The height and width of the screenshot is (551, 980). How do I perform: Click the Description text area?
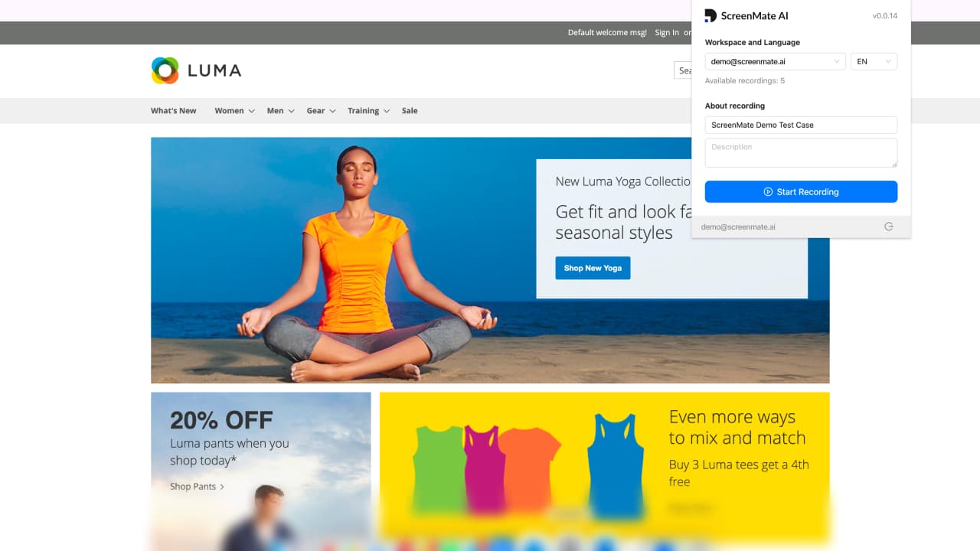pos(801,152)
